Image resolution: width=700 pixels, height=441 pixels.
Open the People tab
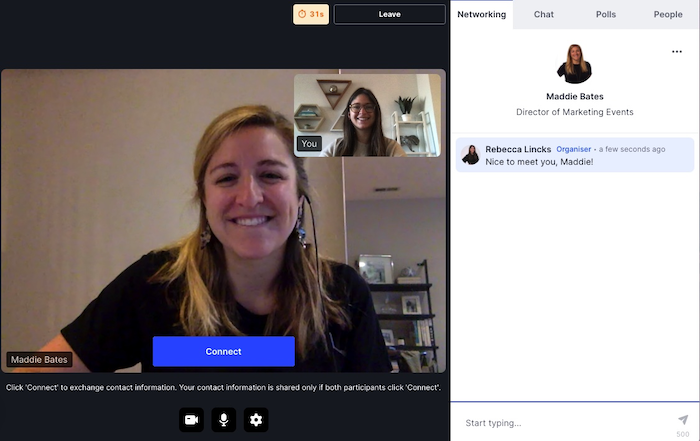pos(668,14)
